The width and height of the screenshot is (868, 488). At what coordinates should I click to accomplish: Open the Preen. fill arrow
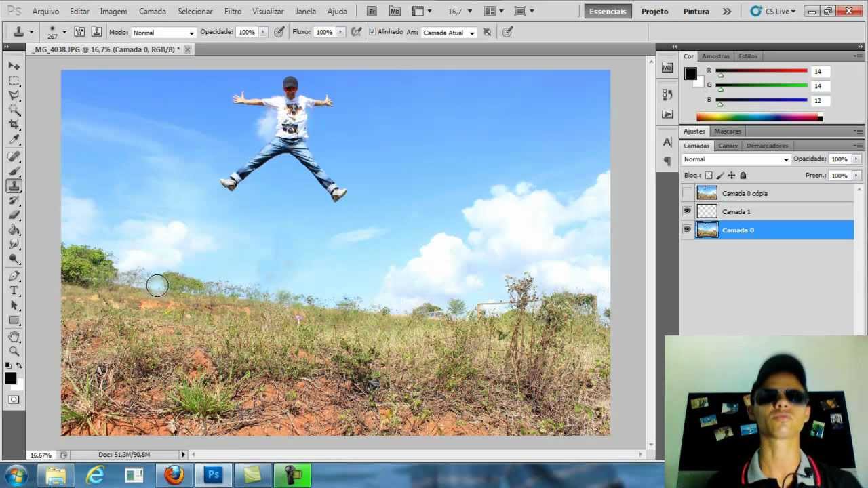tap(856, 175)
